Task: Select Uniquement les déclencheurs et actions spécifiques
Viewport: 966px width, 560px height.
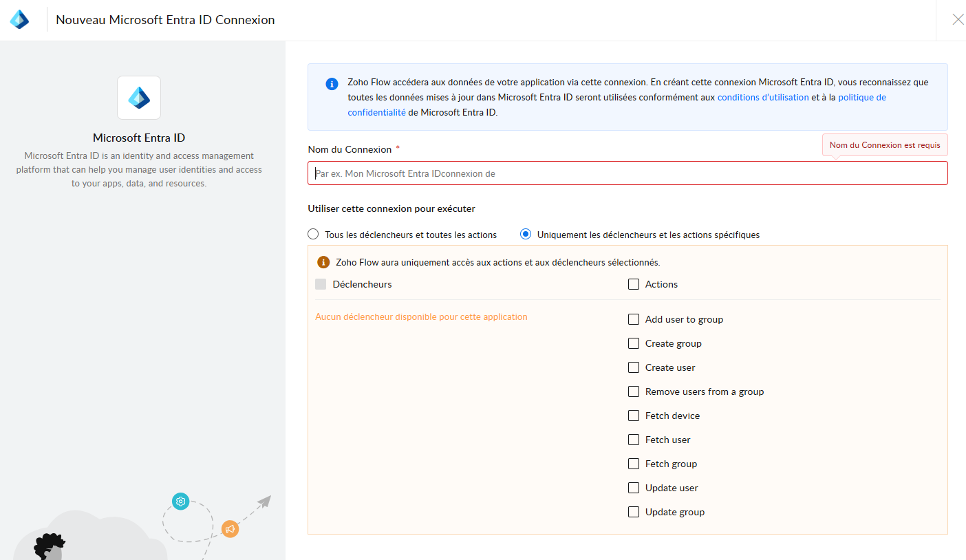Action: (526, 235)
